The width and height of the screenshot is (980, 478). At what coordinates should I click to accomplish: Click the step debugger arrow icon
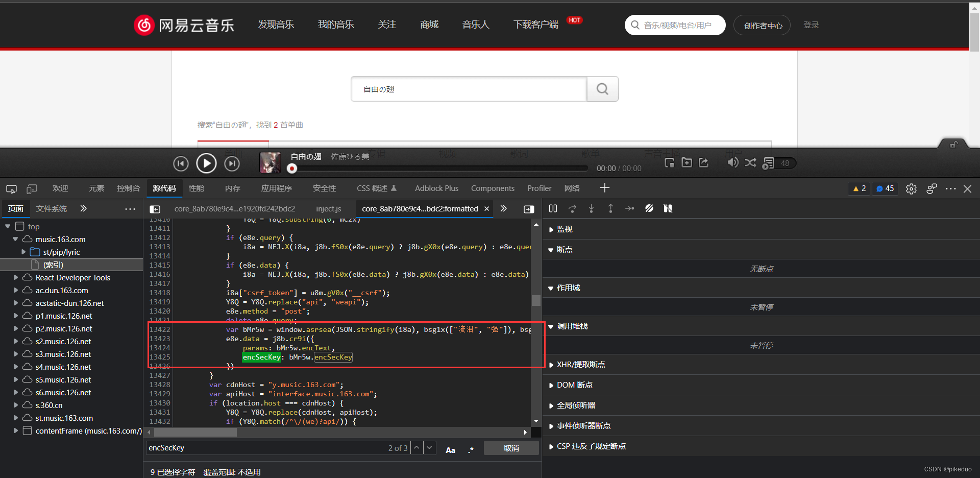tap(630, 208)
